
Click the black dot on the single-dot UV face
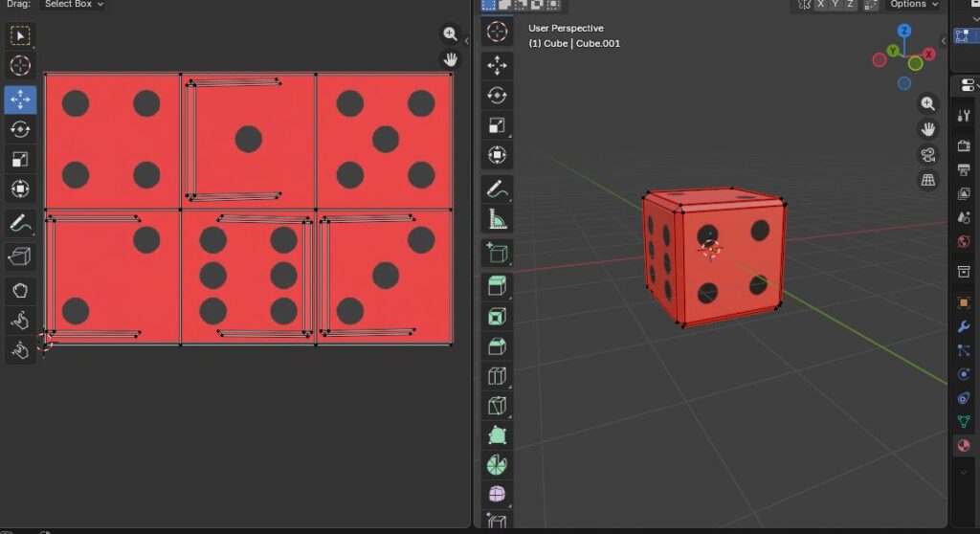(249, 139)
